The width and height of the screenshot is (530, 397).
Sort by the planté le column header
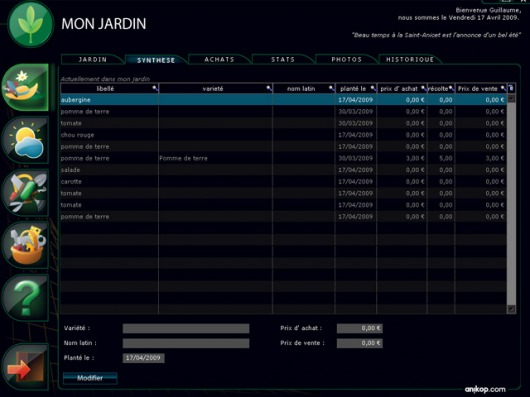[x=353, y=89]
